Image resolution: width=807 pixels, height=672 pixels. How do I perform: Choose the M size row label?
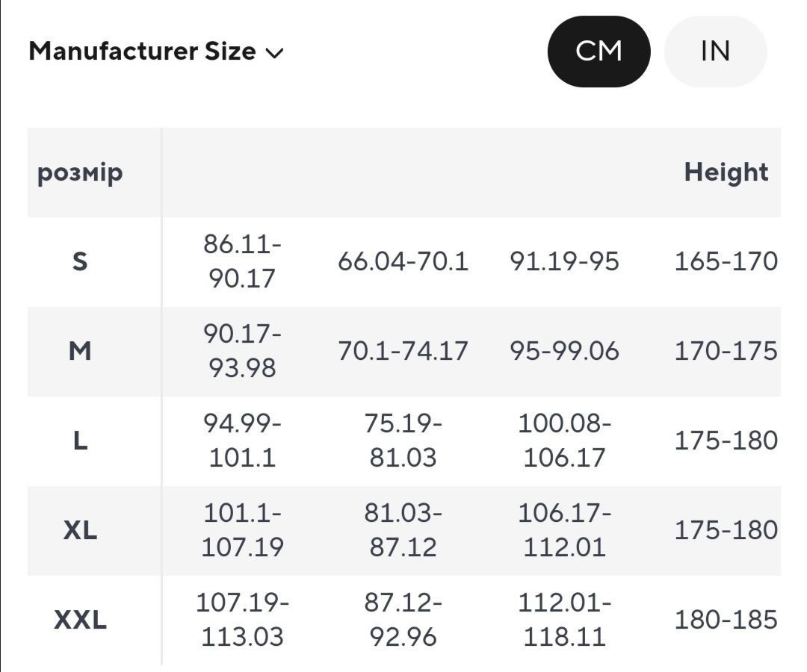point(80,351)
